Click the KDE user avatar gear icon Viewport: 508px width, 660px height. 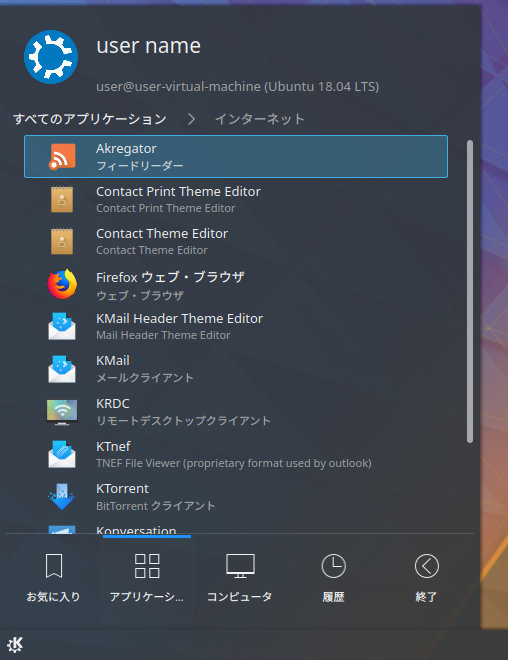tap(51, 57)
